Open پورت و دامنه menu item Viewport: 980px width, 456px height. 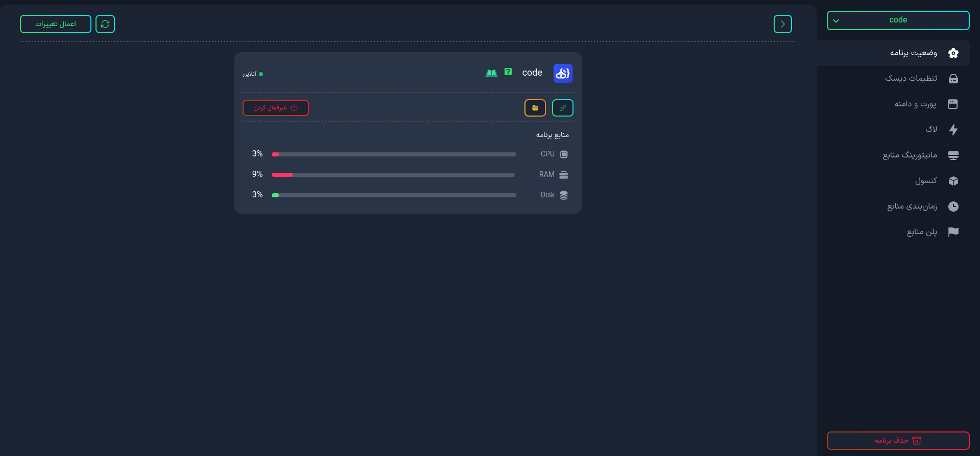893,104
